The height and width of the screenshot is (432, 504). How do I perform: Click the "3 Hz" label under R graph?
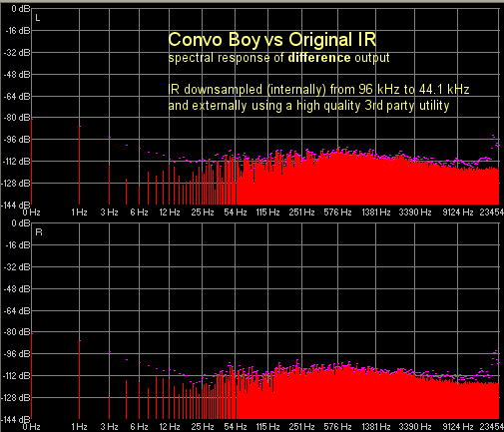coord(109,427)
